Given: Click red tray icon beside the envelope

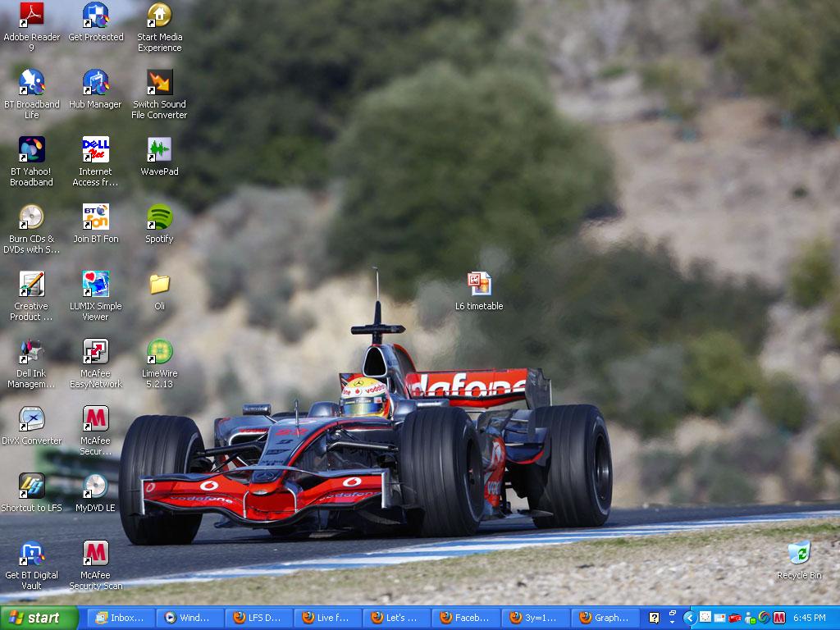Looking at the screenshot, I should pyautogui.click(x=734, y=619).
